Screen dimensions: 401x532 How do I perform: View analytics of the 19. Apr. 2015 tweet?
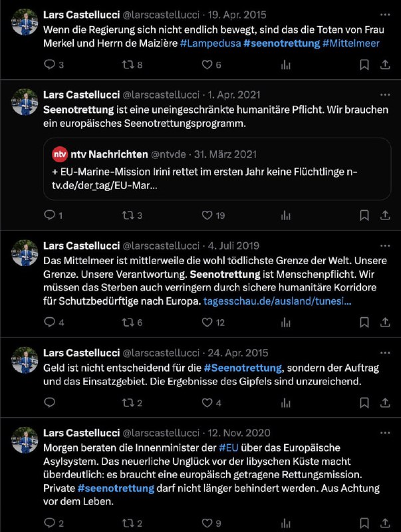[287, 65]
